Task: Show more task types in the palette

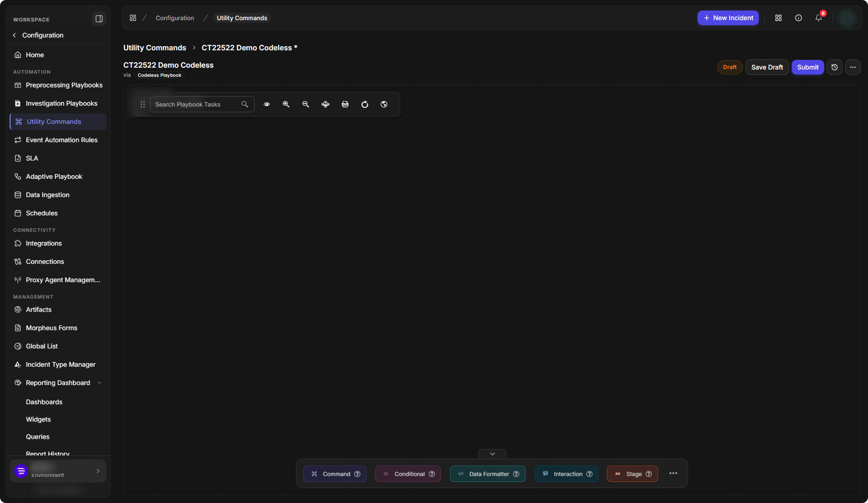Action: (673, 474)
